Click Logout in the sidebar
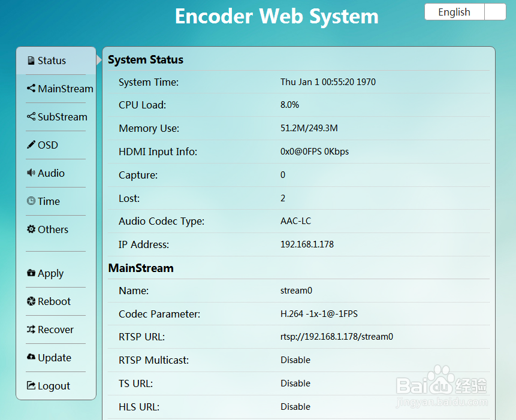This screenshot has width=516, height=420. 56,386
